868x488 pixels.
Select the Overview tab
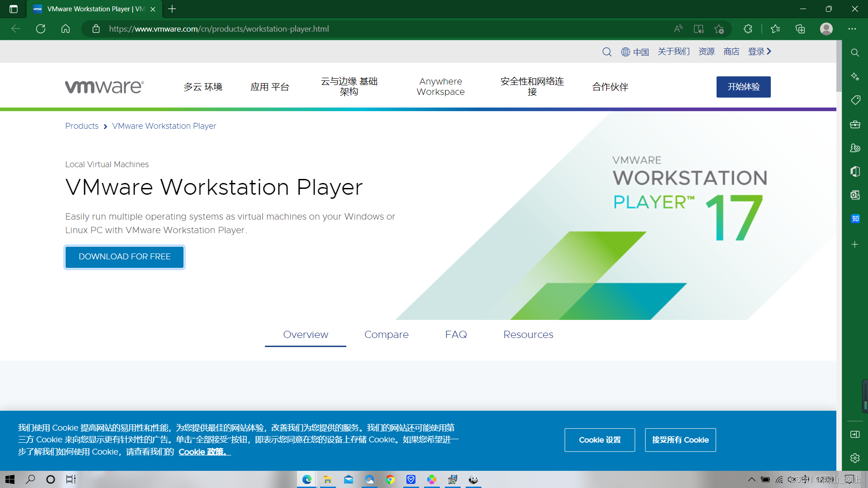click(306, 335)
